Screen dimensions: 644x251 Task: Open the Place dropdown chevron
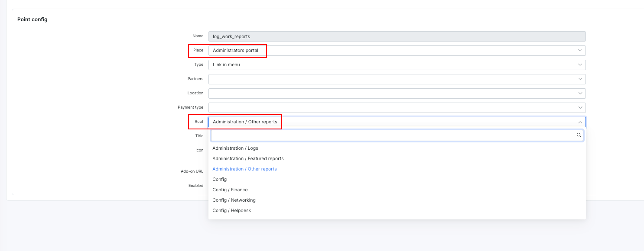(580, 51)
